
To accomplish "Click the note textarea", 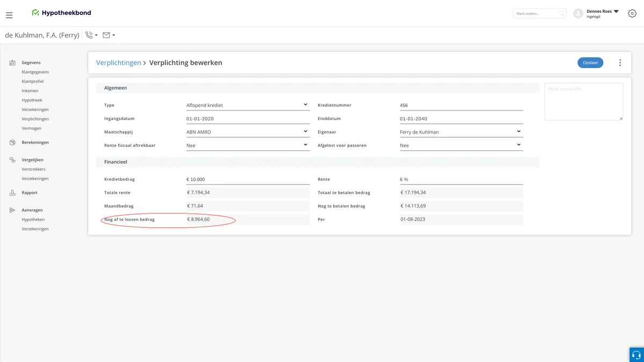I will 584,101.
